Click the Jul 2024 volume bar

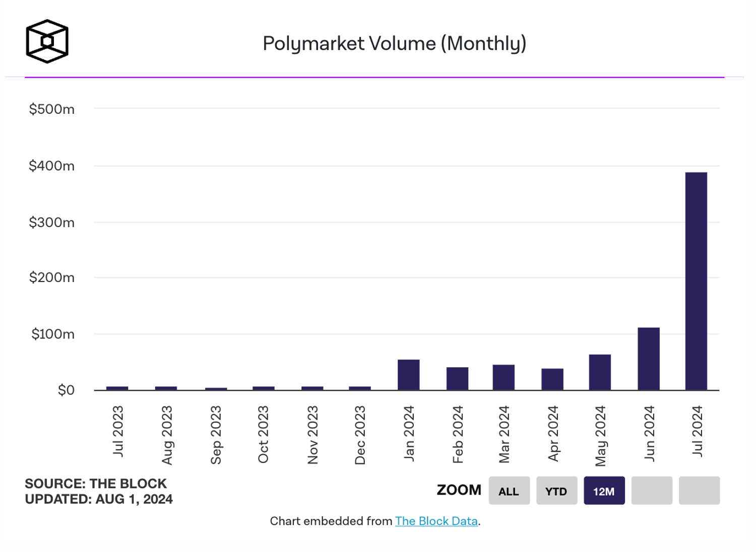click(696, 281)
